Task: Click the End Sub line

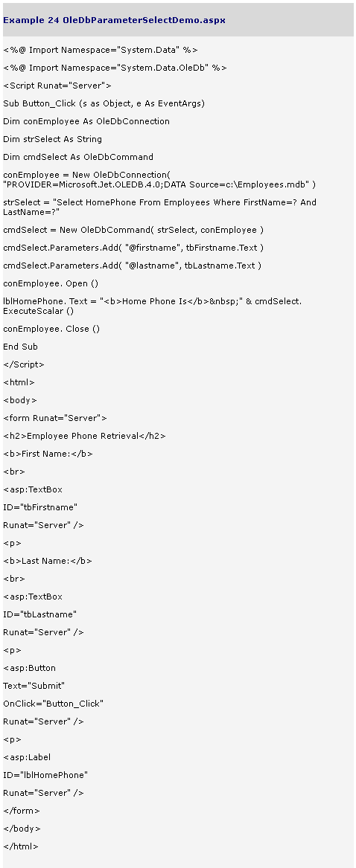Action: pos(21,347)
